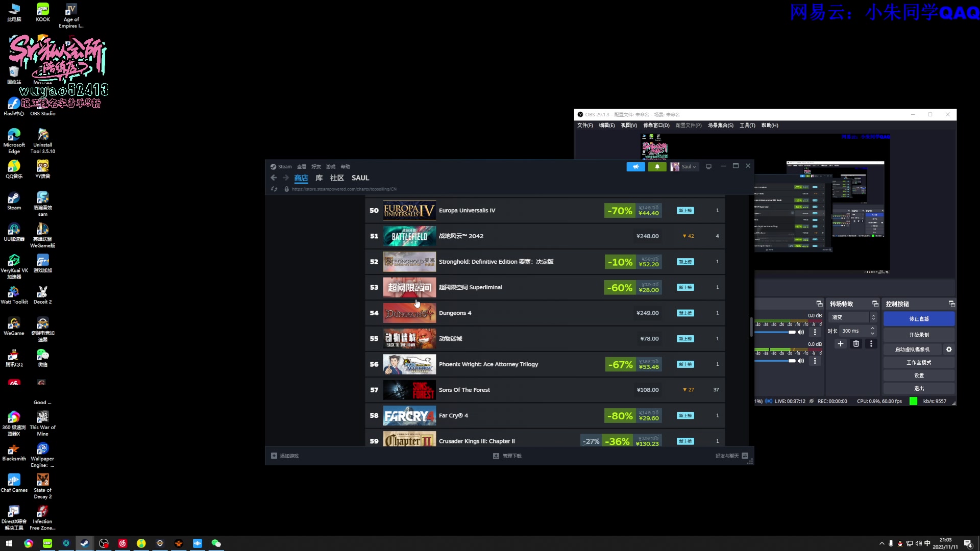Click the Battlefield 2042 thumbnail
The width and height of the screenshot is (980, 551).
(409, 236)
